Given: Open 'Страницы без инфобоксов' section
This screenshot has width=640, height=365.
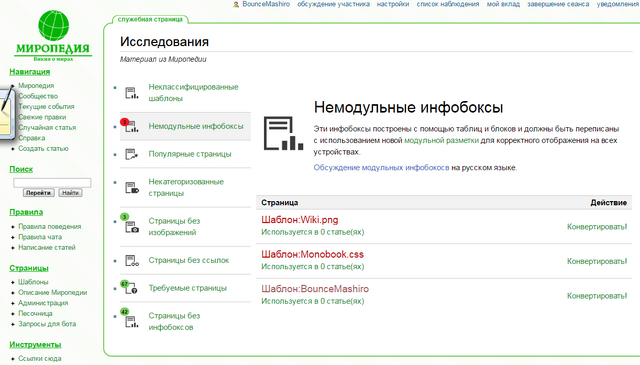Looking at the screenshot, I should click(174, 321).
